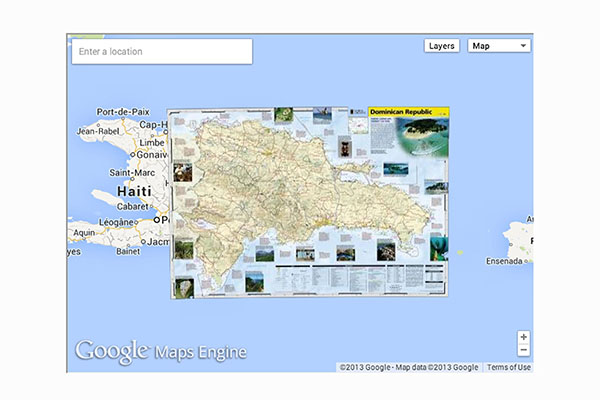Click the ©2013 Google map data attribution
This screenshot has width=600, height=400.
409,367
